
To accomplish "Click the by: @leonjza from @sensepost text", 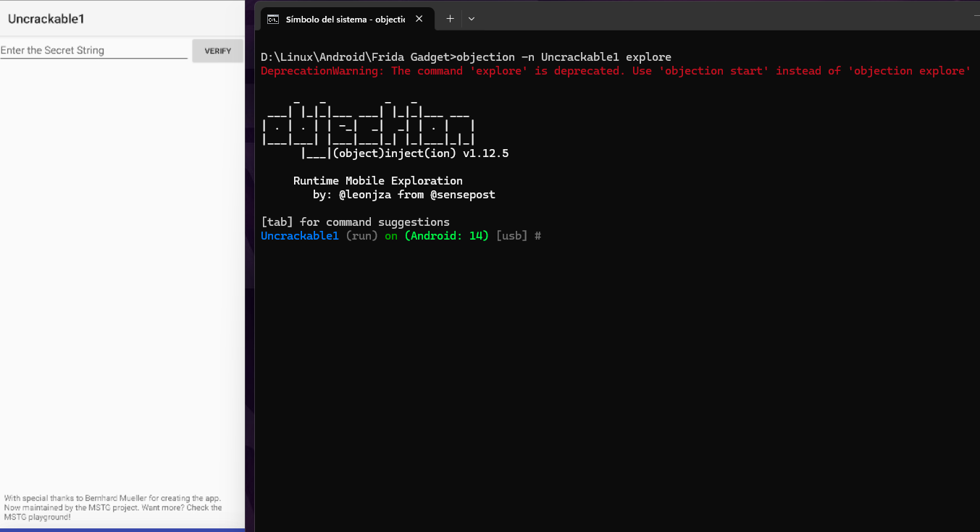I will 404,195.
